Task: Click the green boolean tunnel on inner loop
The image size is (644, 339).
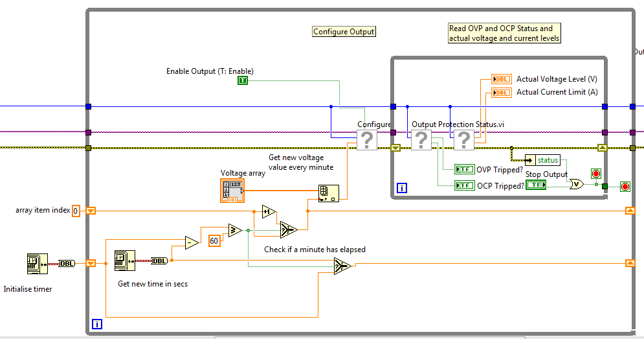Action: [605, 187]
